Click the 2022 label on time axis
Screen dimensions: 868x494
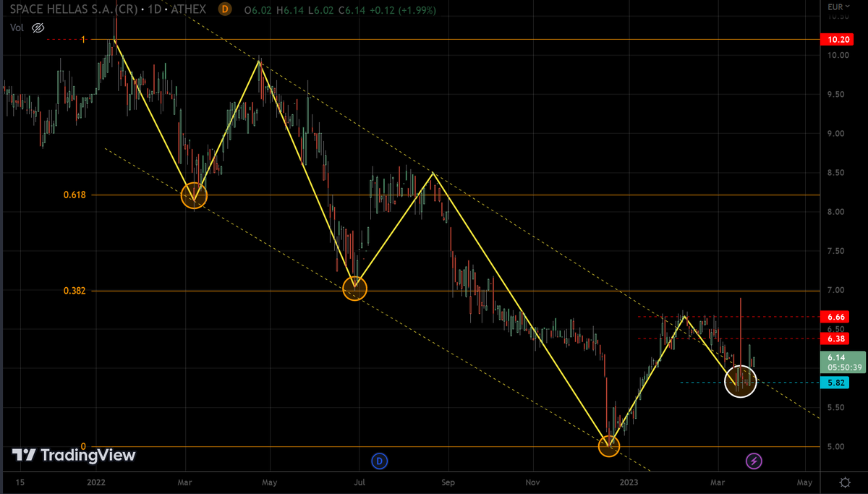(x=96, y=482)
